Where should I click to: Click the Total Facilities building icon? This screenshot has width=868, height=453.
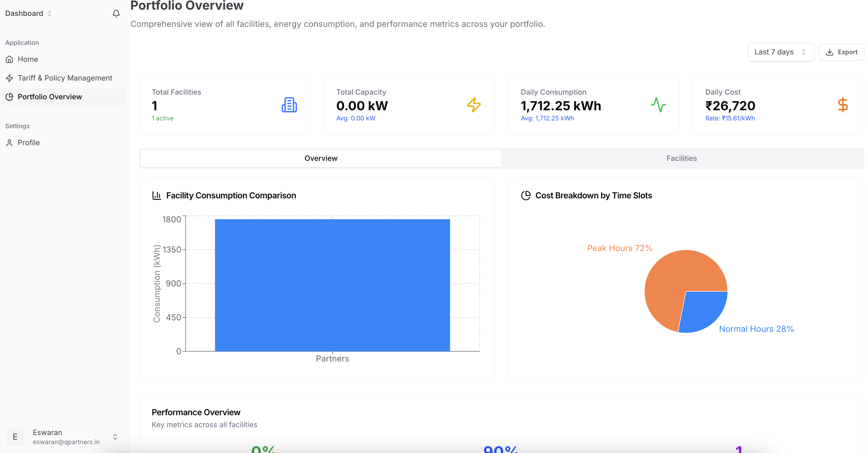[x=289, y=105]
